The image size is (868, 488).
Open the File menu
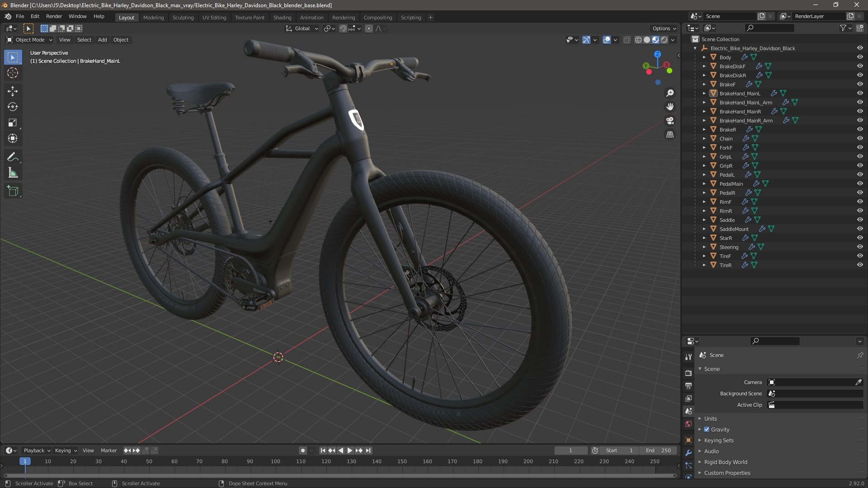click(20, 16)
